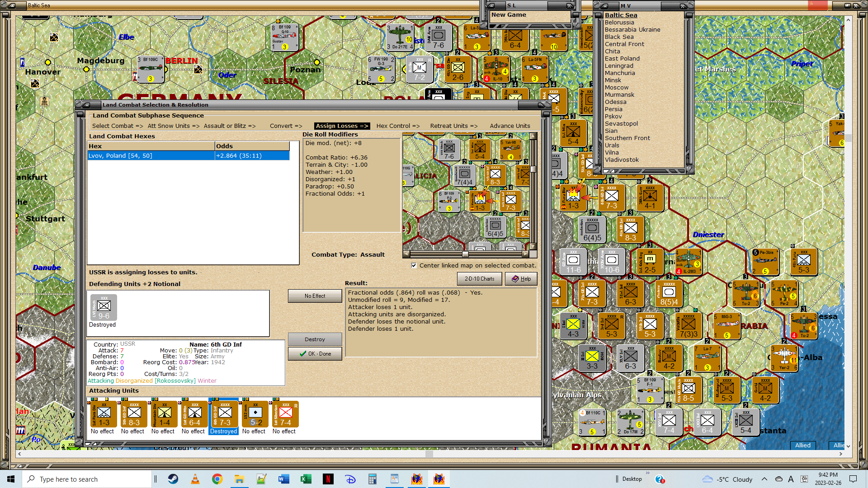Click Advance Units subphase step

(x=510, y=126)
